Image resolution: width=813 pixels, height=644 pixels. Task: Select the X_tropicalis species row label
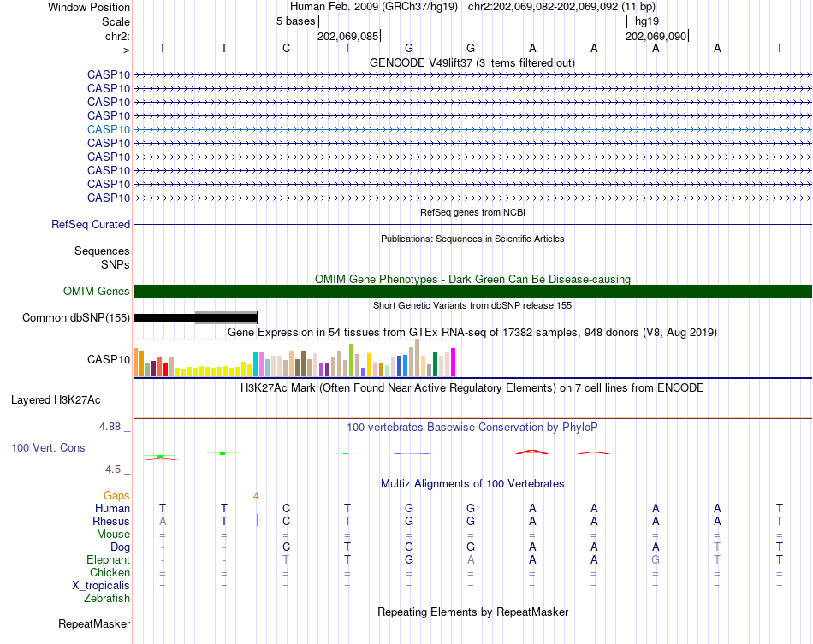[x=101, y=586]
